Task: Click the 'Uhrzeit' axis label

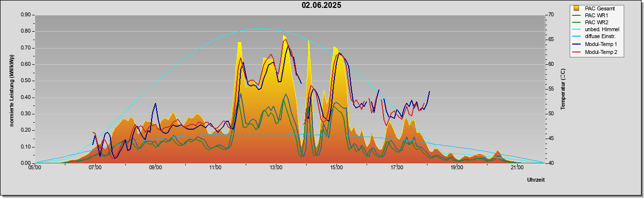Action: (536, 180)
